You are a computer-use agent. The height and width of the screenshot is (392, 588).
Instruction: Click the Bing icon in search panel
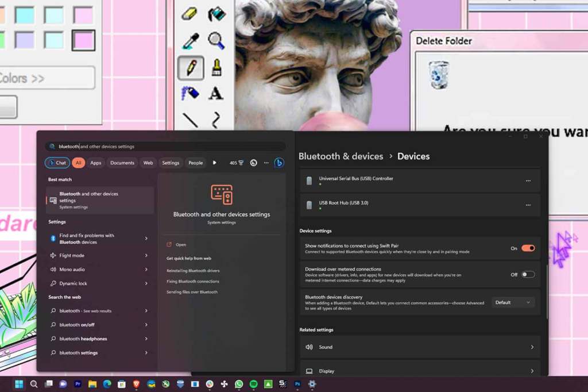click(x=279, y=163)
